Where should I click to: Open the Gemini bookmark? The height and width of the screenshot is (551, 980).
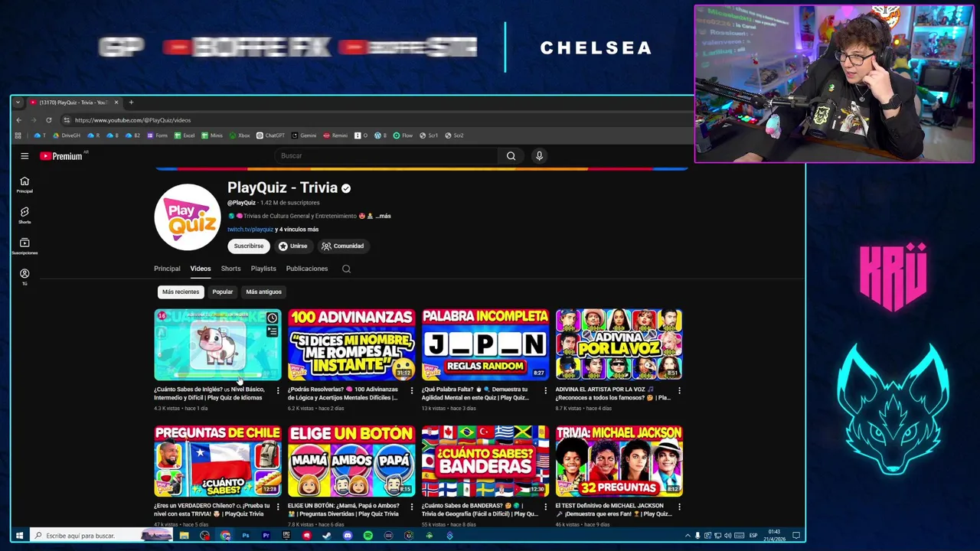[x=304, y=135]
